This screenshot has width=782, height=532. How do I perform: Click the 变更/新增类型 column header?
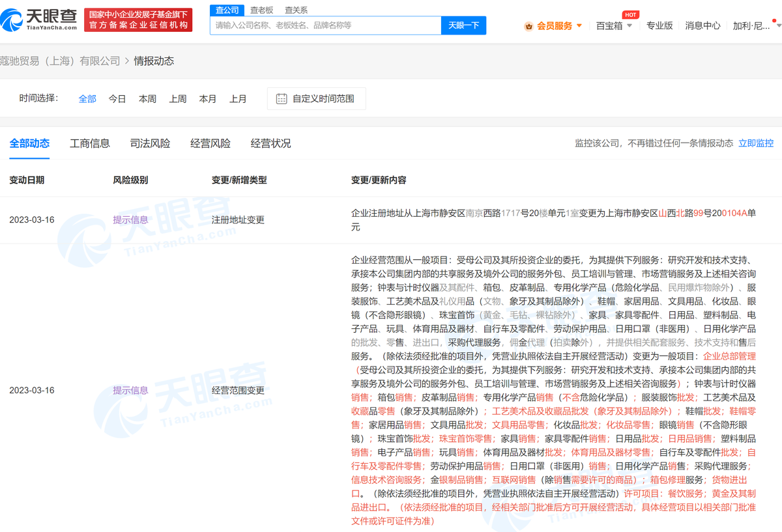(239, 180)
